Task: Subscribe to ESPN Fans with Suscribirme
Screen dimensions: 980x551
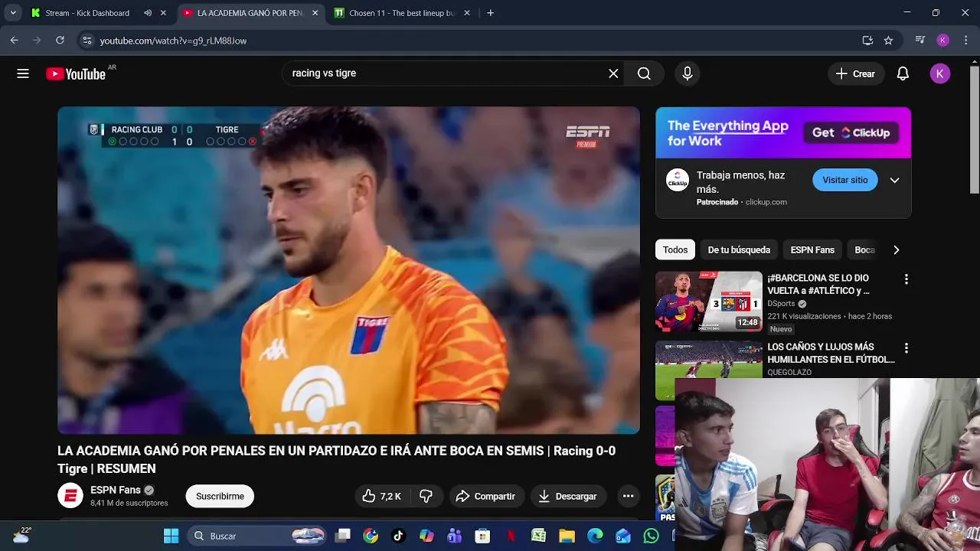Action: 220,496
